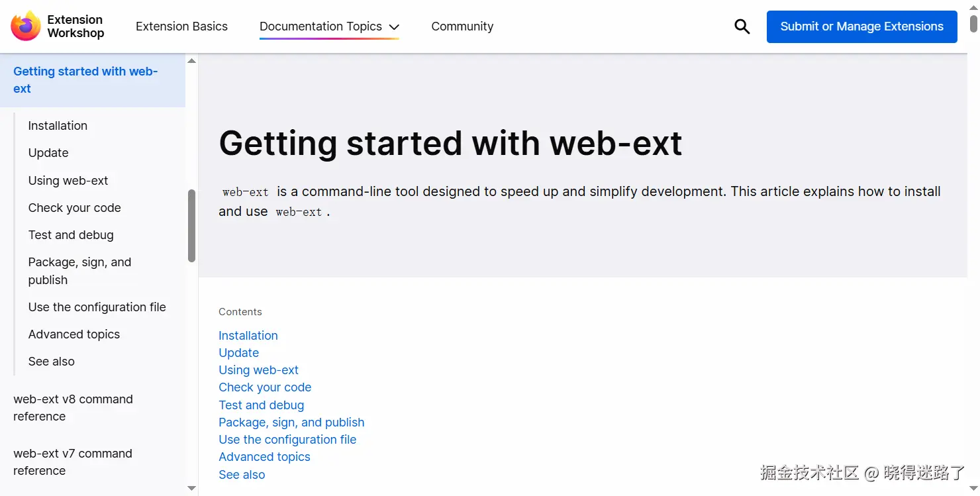Click the Update link under Contents
Screen dimensions: 980x496
239,353
